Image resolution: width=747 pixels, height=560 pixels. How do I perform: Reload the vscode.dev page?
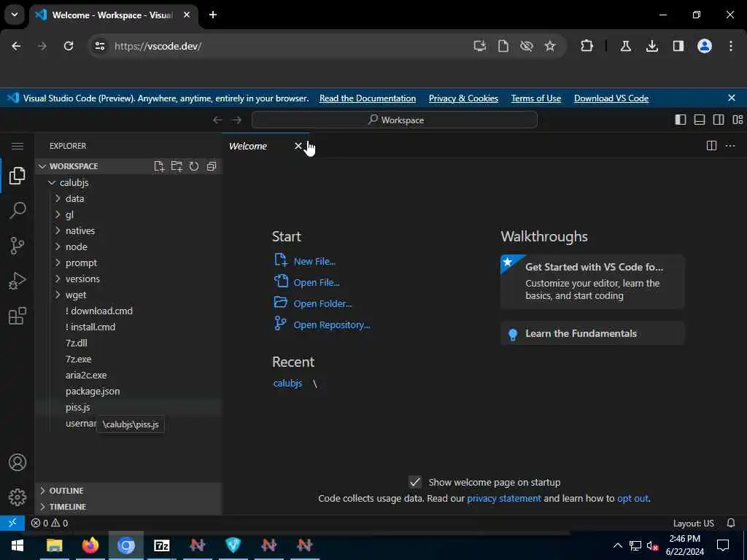pyautogui.click(x=69, y=46)
